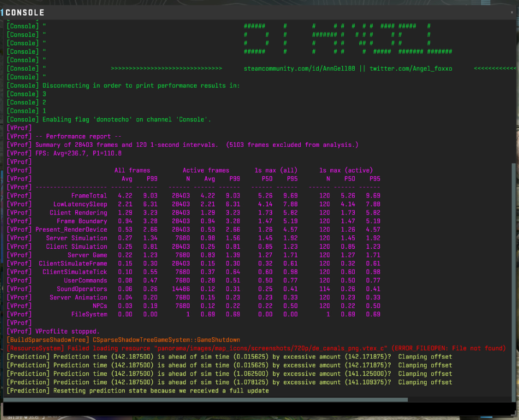Click the ResourceSystem 'Failed loading resource' error line
The image size is (519, 420).
click(x=256, y=348)
